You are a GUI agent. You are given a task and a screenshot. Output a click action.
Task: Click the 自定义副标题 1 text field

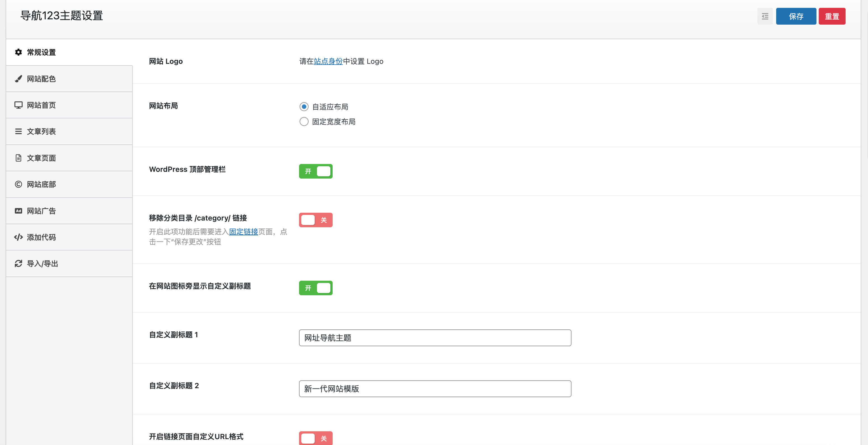[x=435, y=338]
